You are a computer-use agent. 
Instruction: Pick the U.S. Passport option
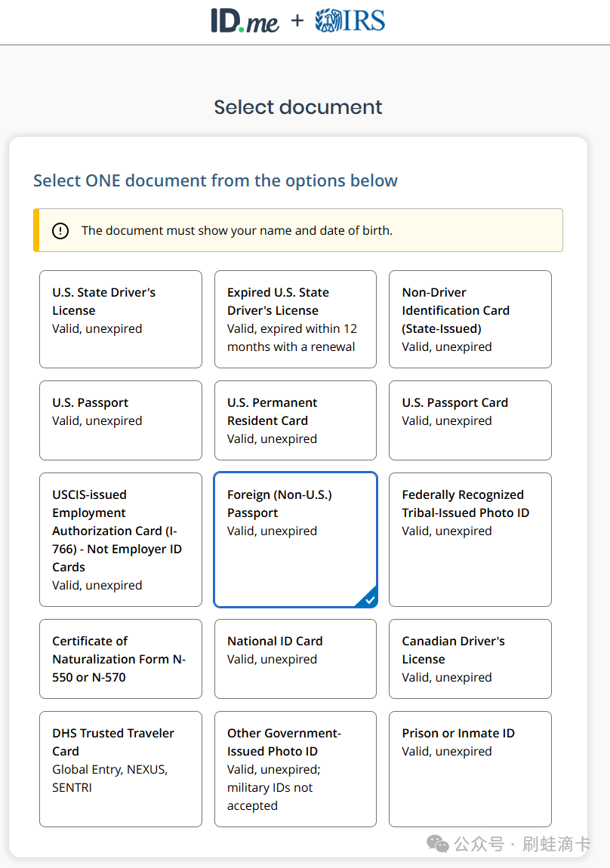(121, 420)
